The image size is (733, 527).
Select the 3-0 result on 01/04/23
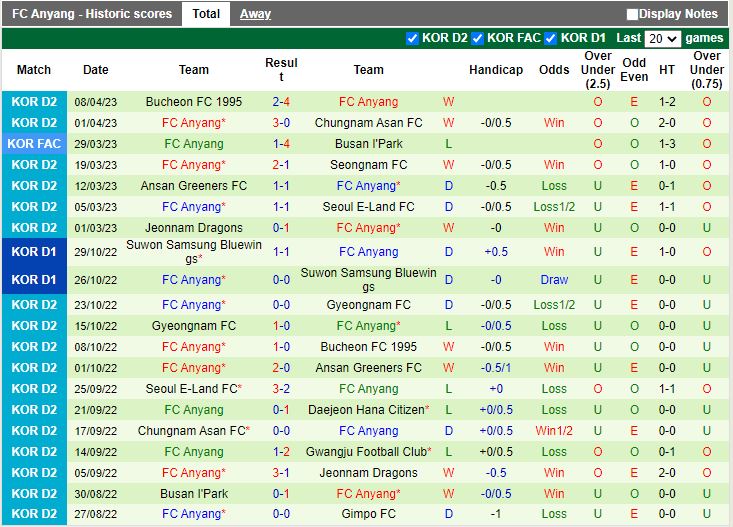click(281, 123)
